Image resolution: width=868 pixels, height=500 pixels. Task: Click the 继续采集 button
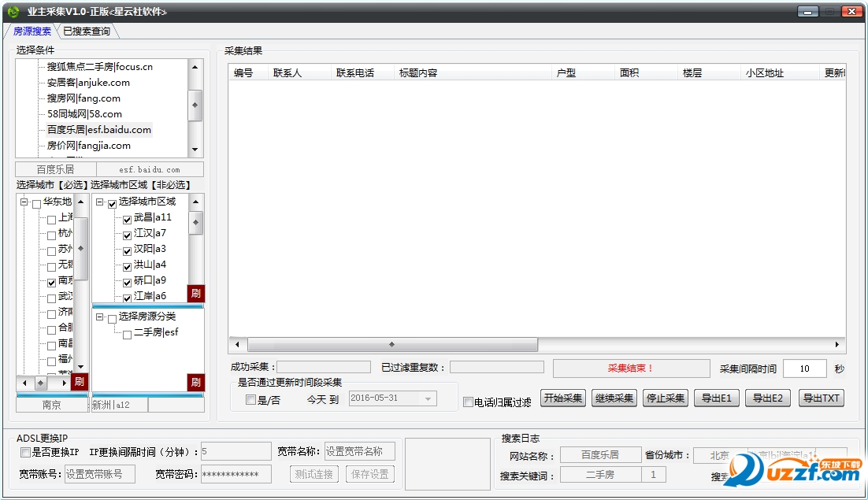(614, 398)
